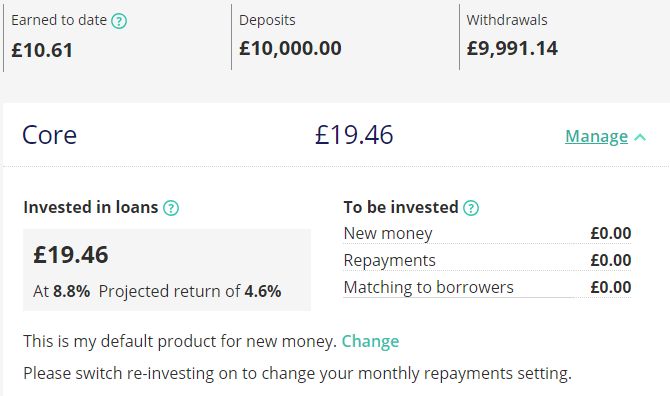Click Change to switch default product
This screenshot has width=670, height=396.
click(x=370, y=341)
